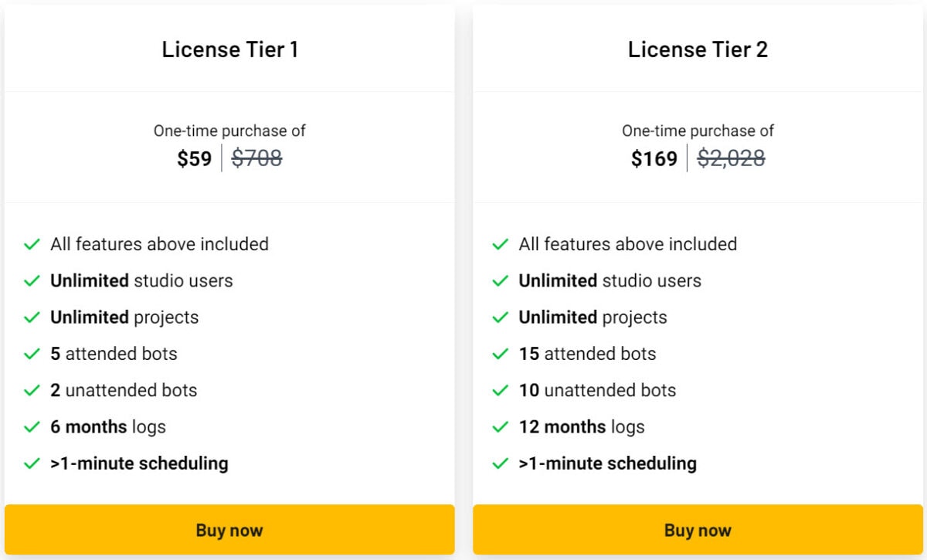Click the checkmark beside Tier 1 Unlimited studio users
927x560 pixels.
pos(31,281)
